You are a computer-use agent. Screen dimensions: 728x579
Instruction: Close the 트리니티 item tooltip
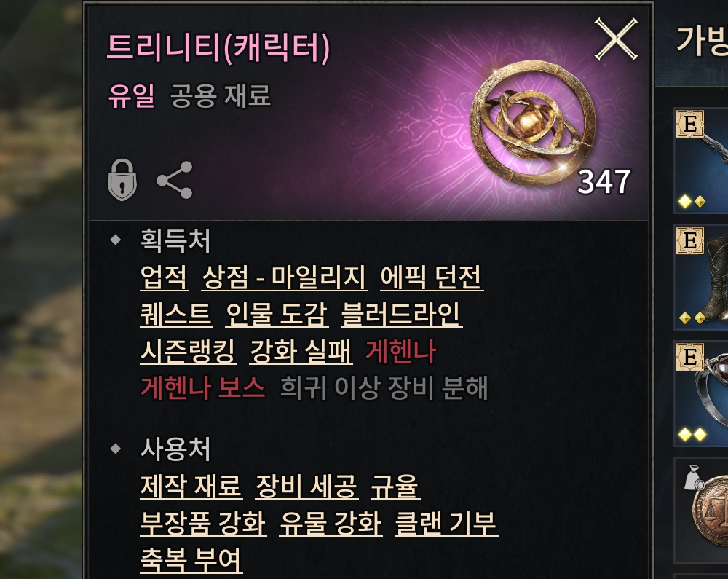point(616,39)
